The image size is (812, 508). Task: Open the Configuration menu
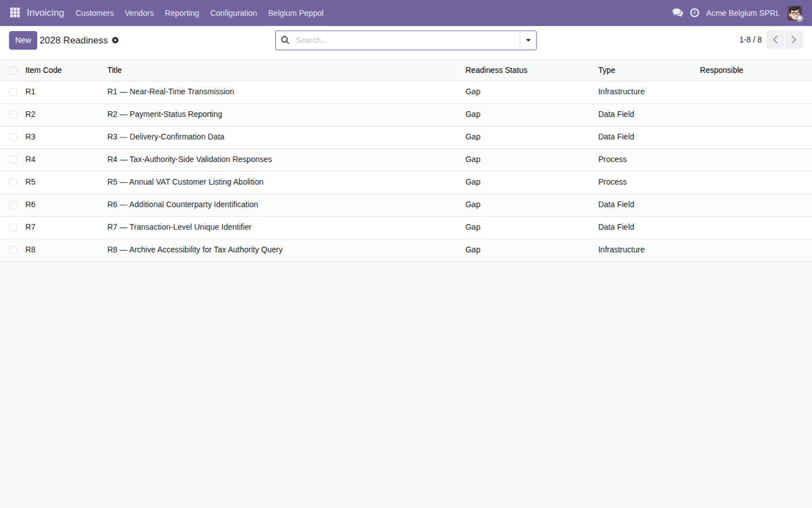pyautogui.click(x=233, y=13)
